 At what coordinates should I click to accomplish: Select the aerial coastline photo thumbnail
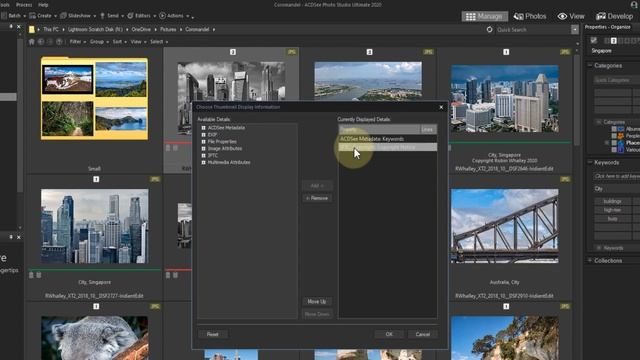point(368,81)
